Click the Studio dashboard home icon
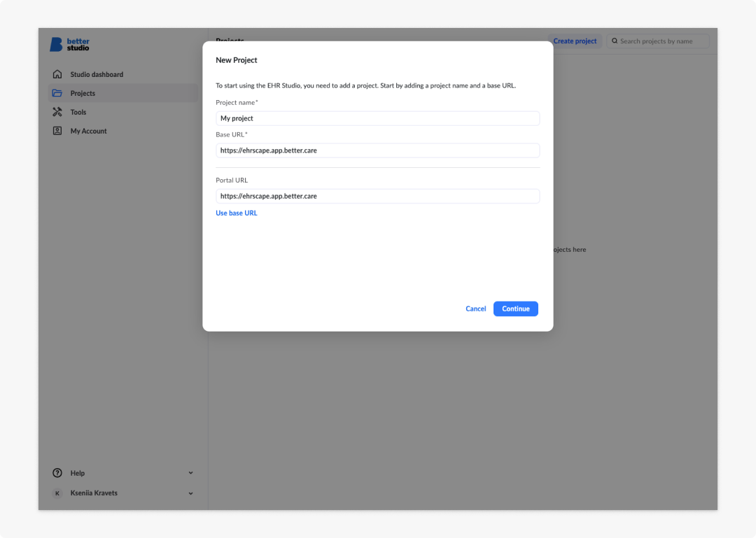The width and height of the screenshot is (756, 538). coord(57,74)
